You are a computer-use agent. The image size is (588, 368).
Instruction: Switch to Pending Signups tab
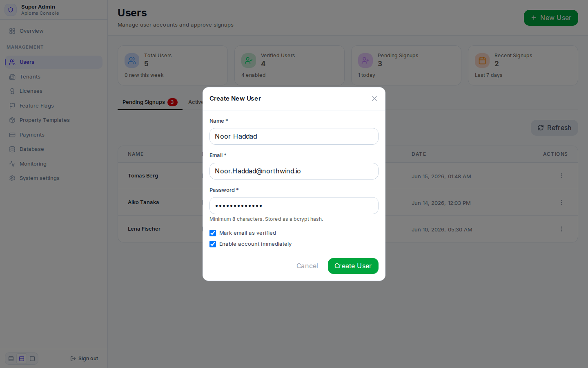click(150, 102)
